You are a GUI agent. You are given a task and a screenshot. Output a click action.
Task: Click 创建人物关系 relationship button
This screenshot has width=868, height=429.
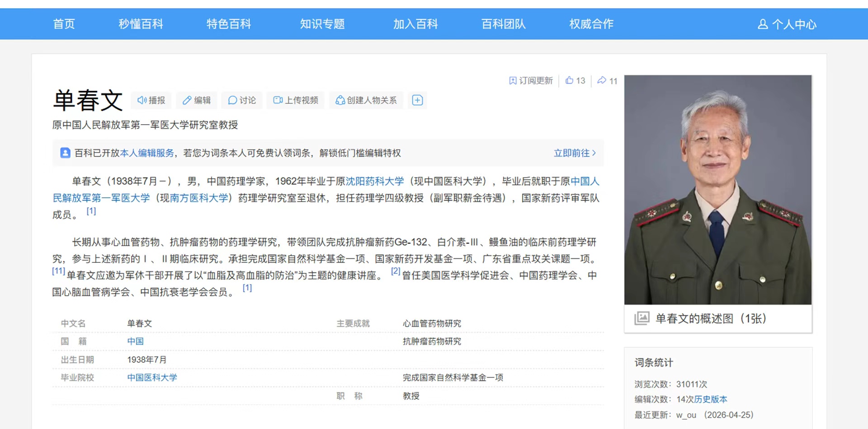[x=366, y=100]
